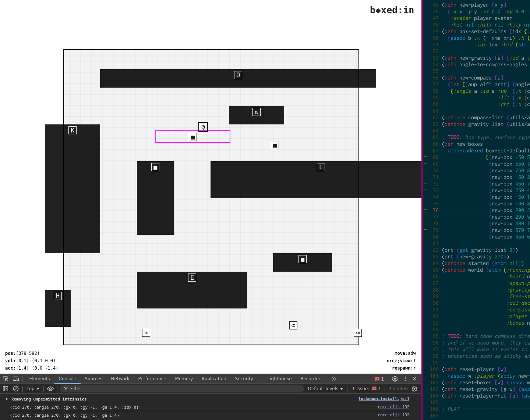Viewport: 530px width, 420px height.
Task: Open console settings gear next to hidden count
Action: (x=414, y=389)
